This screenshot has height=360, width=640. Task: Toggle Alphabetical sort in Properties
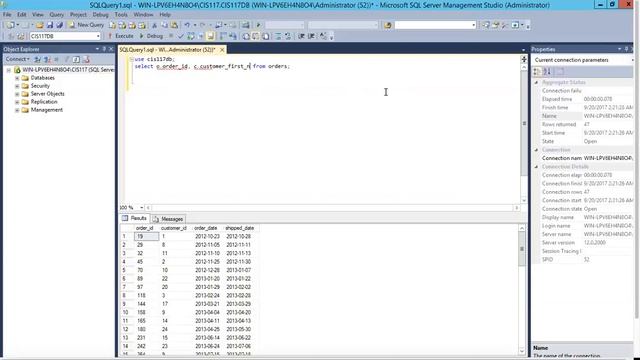pos(547,71)
